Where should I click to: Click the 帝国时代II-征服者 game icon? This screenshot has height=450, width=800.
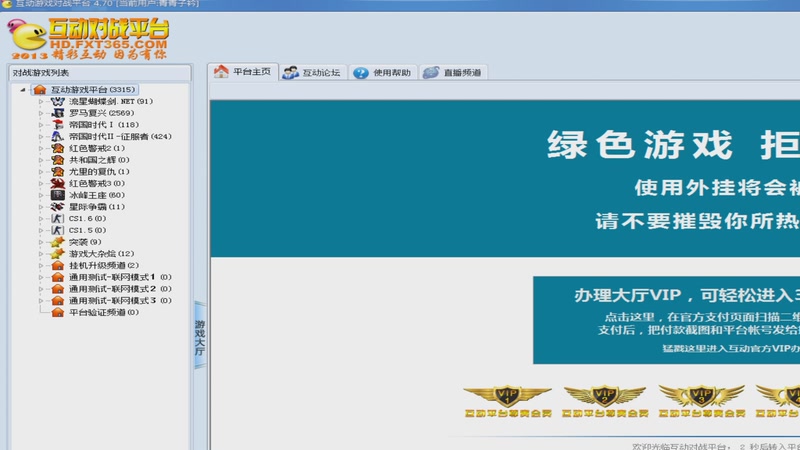pos(58,137)
